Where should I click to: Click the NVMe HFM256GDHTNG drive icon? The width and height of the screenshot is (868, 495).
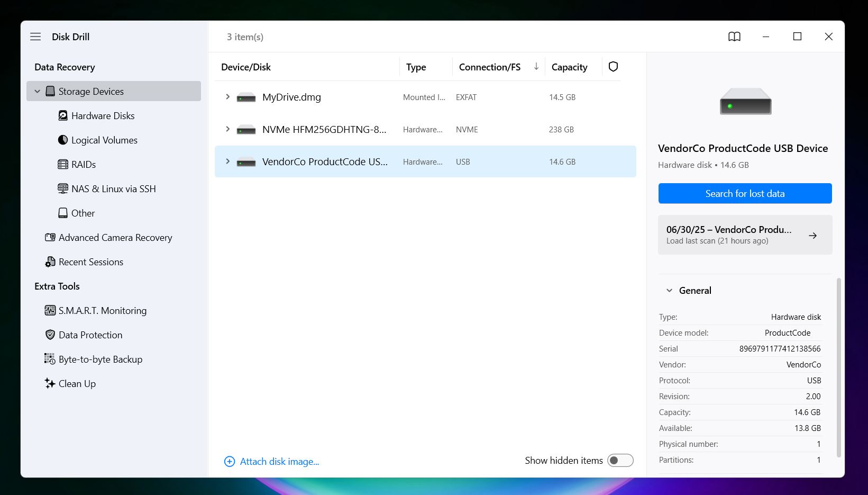[246, 130]
